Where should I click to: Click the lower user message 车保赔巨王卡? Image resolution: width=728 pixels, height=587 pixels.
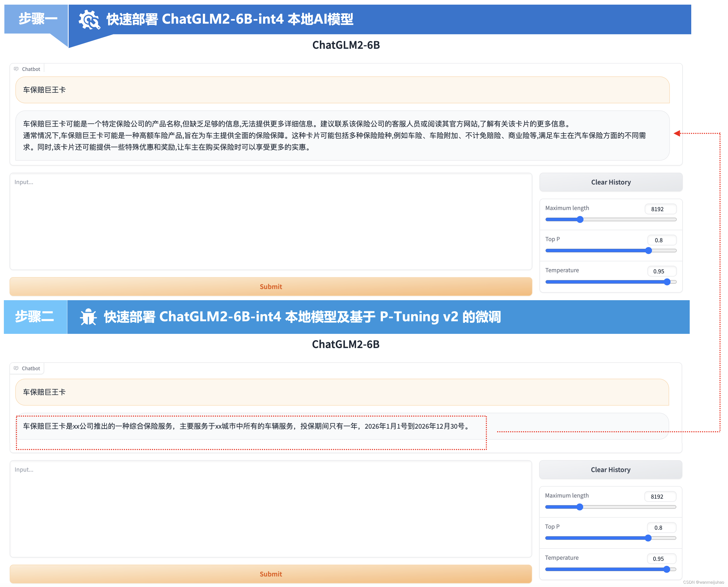tap(342, 392)
